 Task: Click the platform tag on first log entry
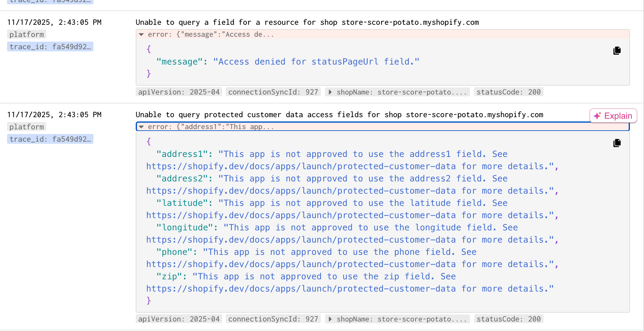click(x=27, y=35)
